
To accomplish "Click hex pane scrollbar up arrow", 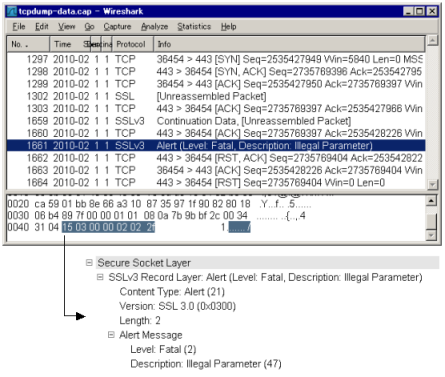I will (x=431, y=201).
